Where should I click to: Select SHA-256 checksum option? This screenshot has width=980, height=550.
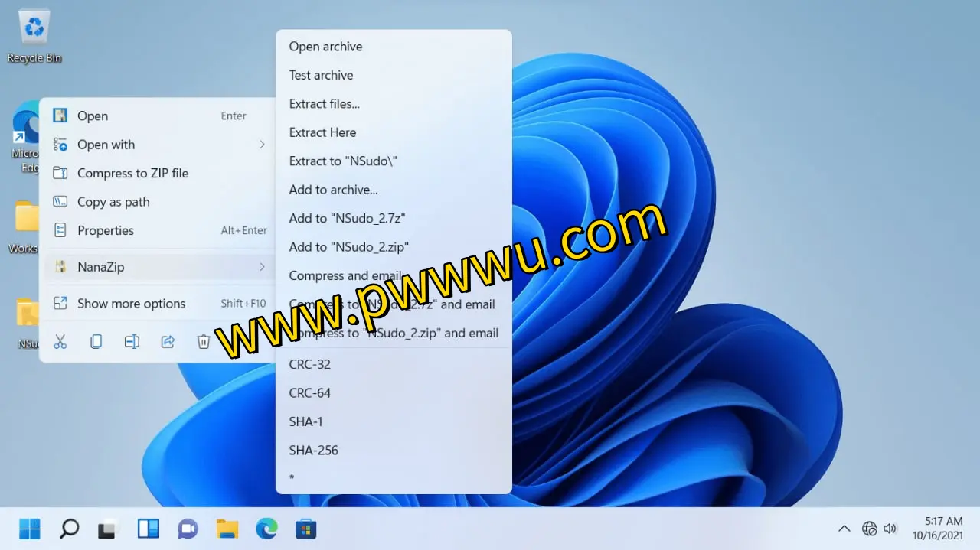pos(313,451)
